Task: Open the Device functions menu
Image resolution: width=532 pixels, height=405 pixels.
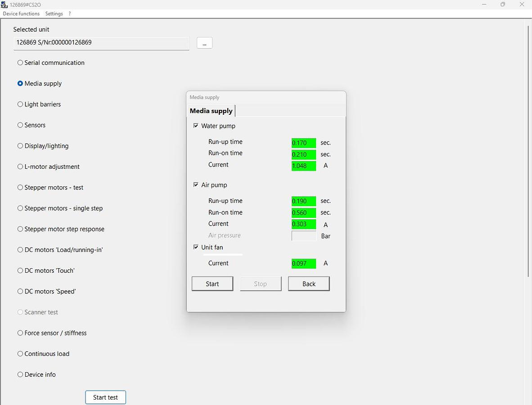Action: point(21,13)
